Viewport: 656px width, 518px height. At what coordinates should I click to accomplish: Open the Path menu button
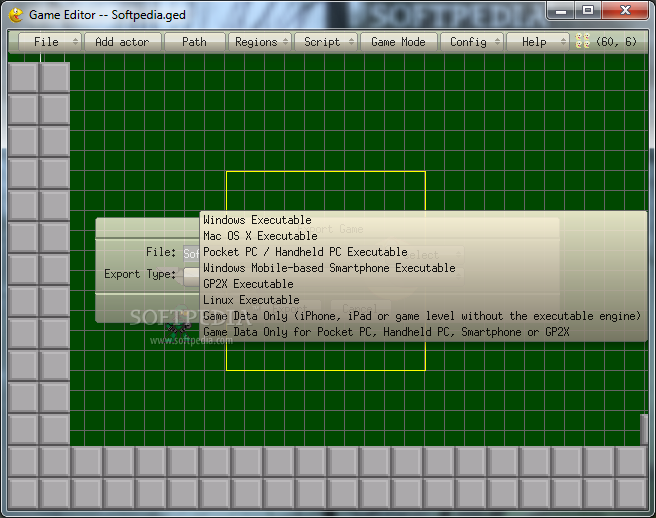[x=195, y=42]
